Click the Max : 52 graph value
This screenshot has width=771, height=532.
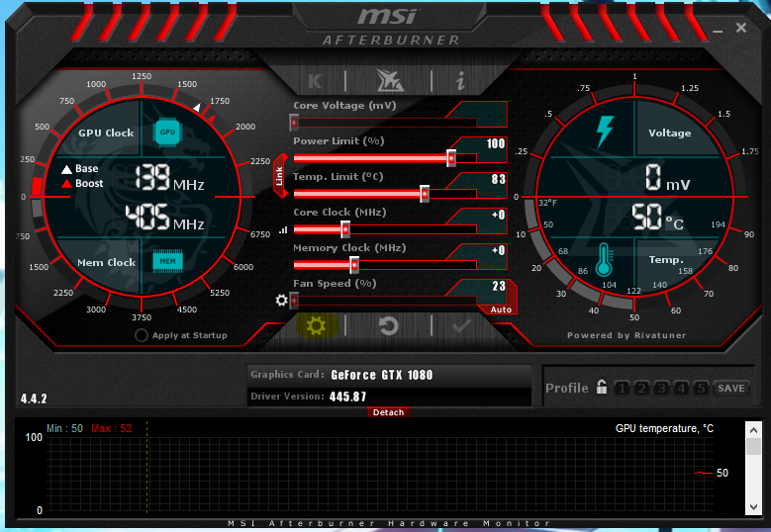(x=112, y=428)
